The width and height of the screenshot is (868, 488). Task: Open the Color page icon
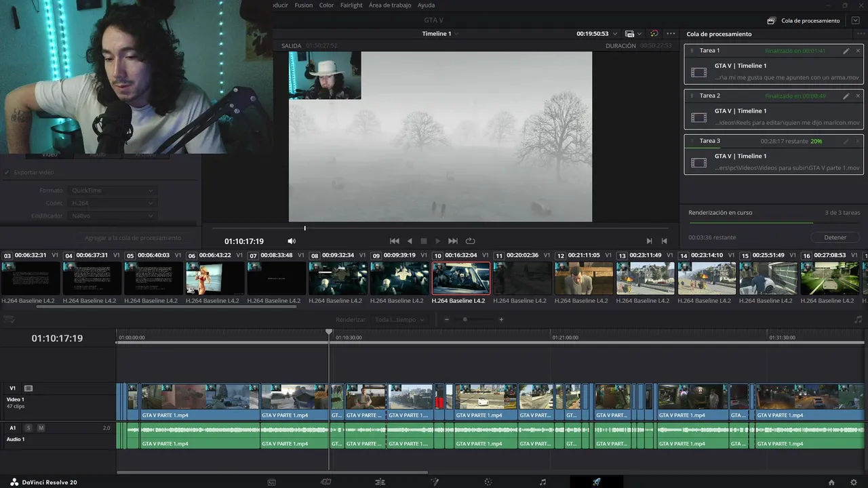[488, 482]
